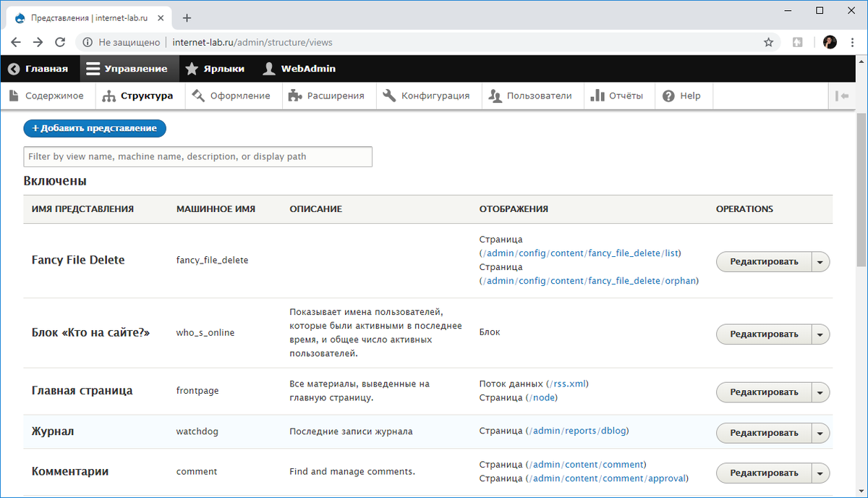Go to the Конфигурация menu
Screen dimensions: 868x498
(x=427, y=96)
